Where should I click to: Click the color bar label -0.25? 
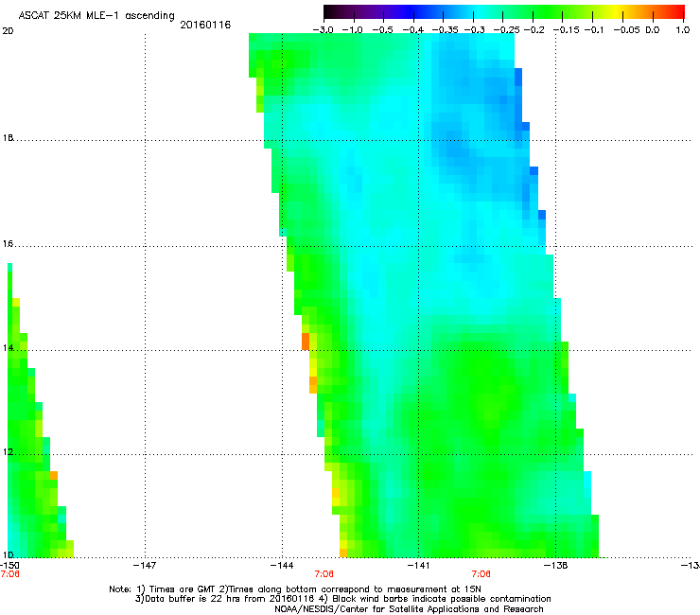pyautogui.click(x=506, y=30)
